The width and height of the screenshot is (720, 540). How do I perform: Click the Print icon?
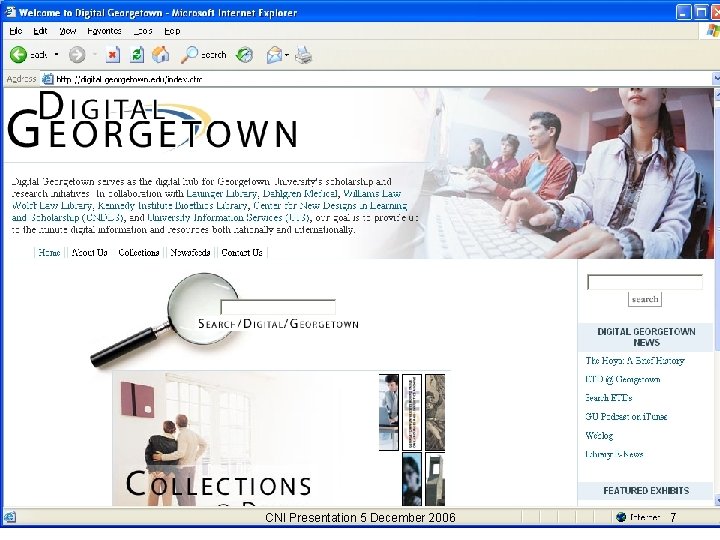pos(303,55)
